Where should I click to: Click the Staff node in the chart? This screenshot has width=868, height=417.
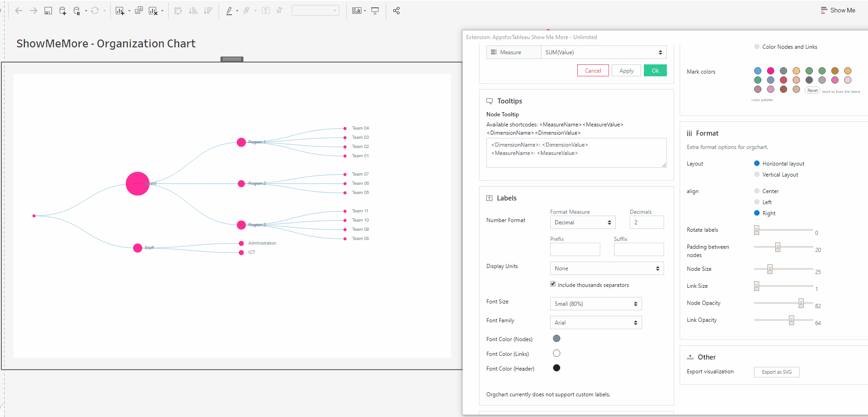click(x=137, y=248)
